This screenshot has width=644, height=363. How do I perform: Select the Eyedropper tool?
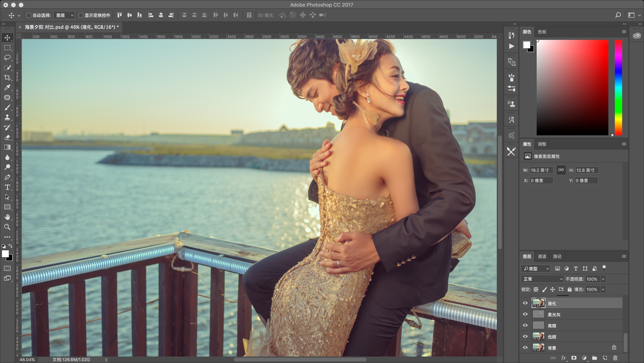(7, 88)
